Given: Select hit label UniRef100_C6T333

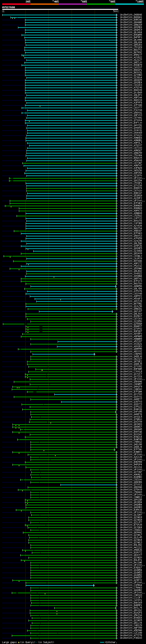Looking at the screenshot, I should click(131, 148).
